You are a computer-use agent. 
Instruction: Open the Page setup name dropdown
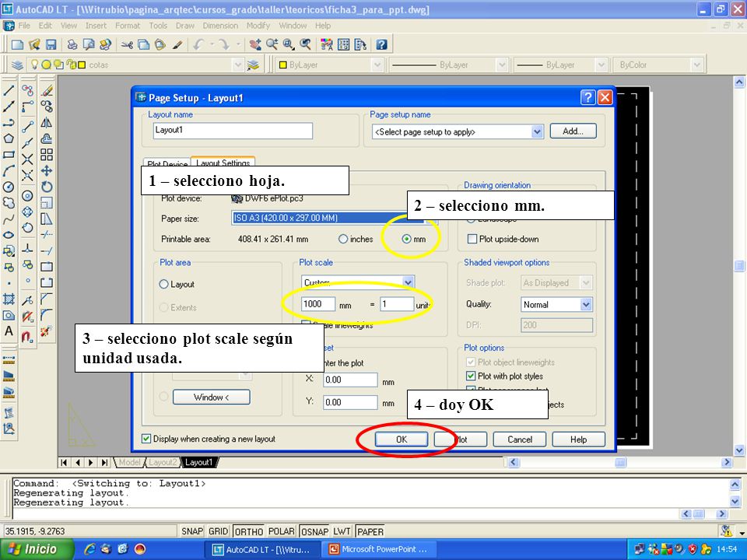(x=537, y=132)
